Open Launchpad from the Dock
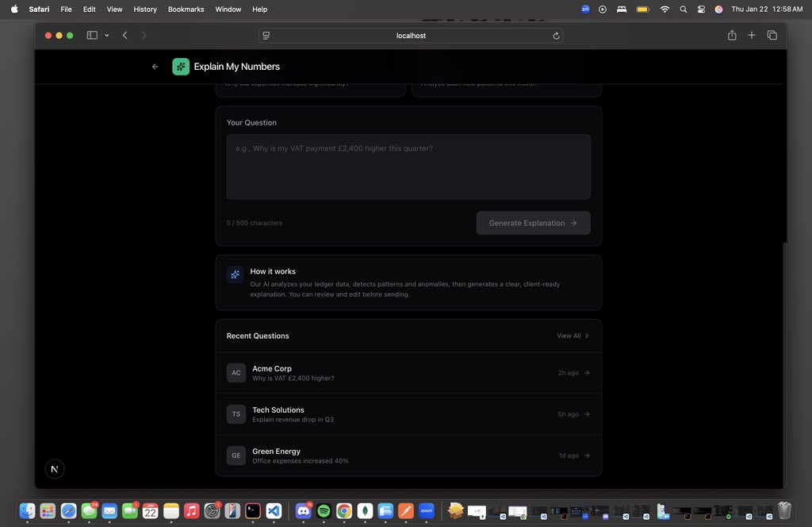This screenshot has width=812, height=527. [x=48, y=511]
